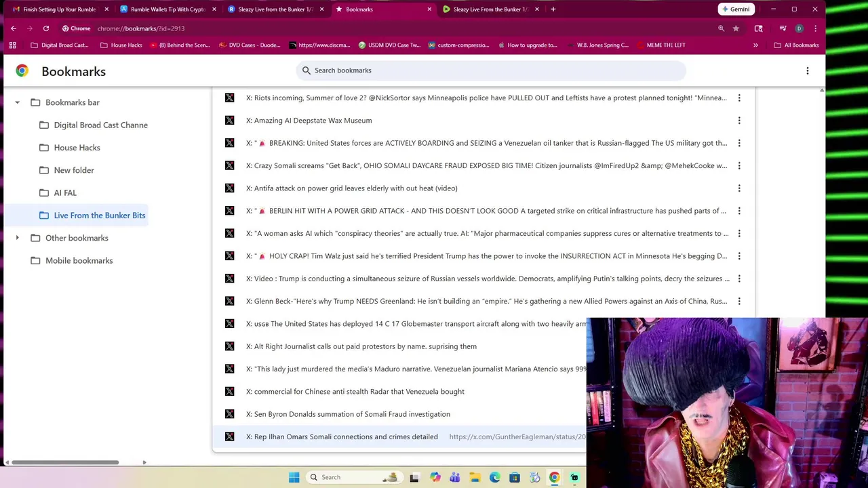Launch Microsoft Teams from the taskbar

(x=454, y=477)
